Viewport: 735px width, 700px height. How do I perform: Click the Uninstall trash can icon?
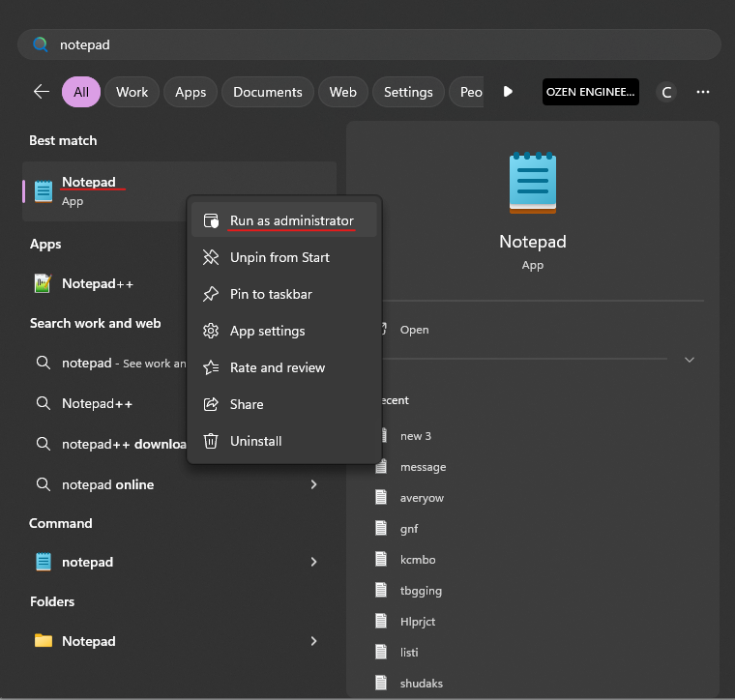coord(211,441)
